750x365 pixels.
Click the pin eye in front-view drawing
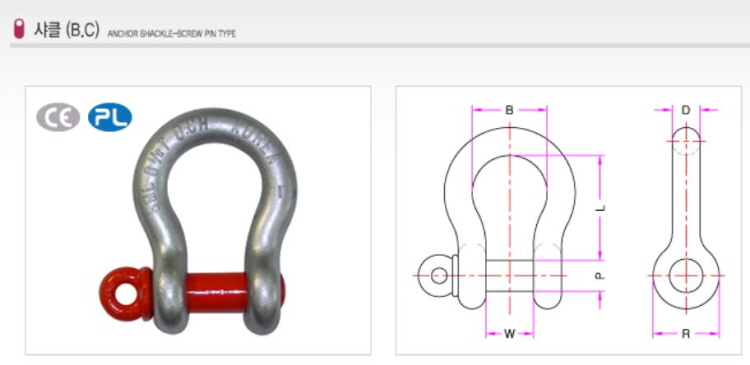439,276
